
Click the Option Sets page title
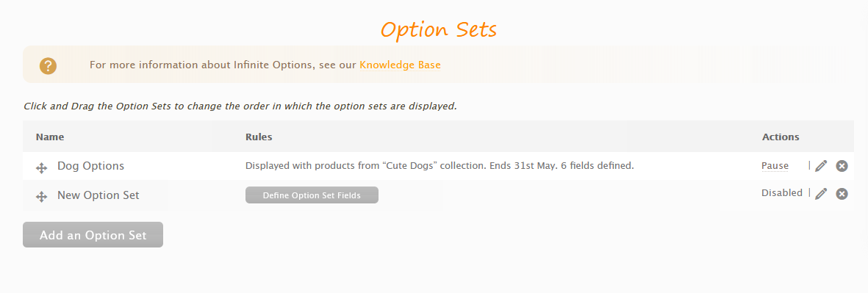pyautogui.click(x=439, y=29)
